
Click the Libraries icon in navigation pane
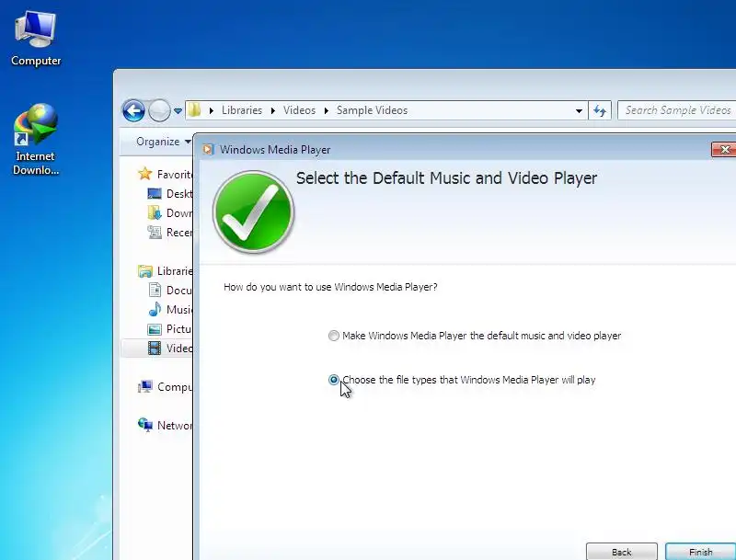point(145,271)
